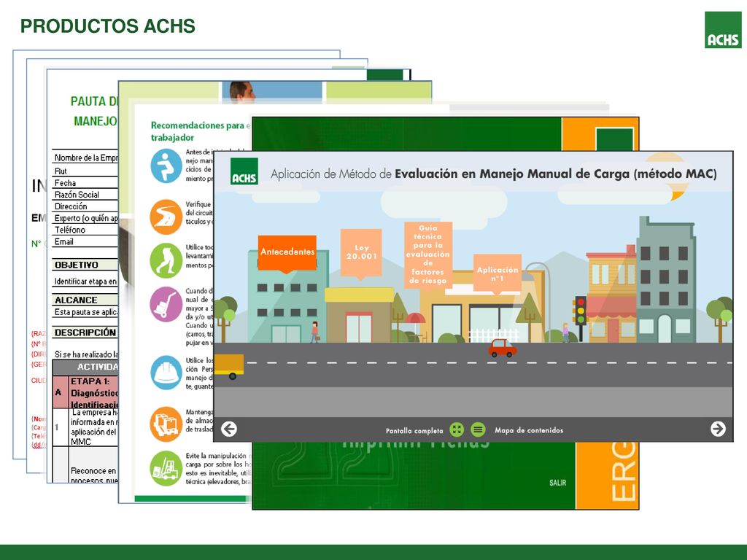Click the back arrow in the MAC application
747x560 pixels.
click(x=229, y=429)
